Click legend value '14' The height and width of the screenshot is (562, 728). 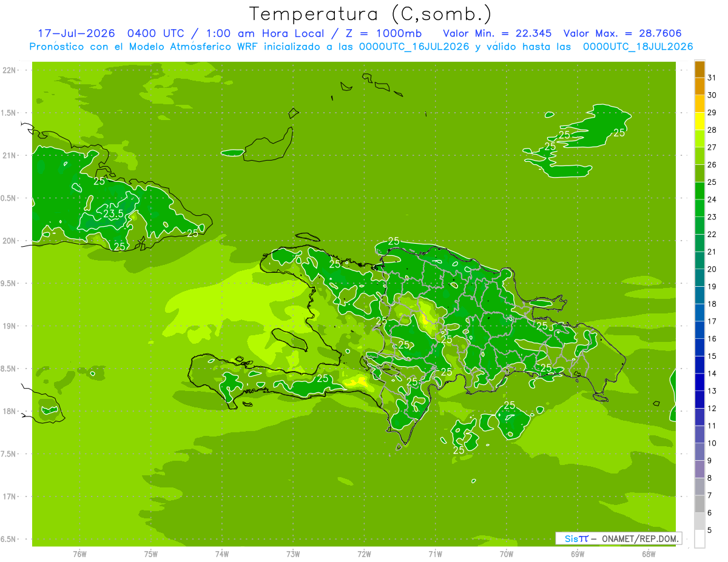(712, 373)
